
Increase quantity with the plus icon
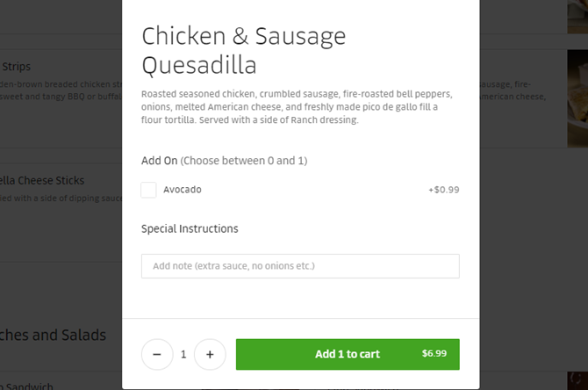tap(210, 354)
